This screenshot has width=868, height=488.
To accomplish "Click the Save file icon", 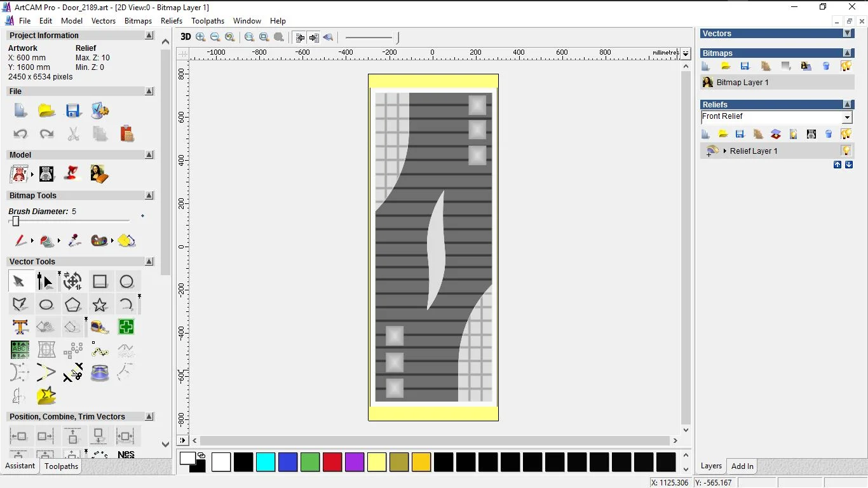I will (x=73, y=111).
